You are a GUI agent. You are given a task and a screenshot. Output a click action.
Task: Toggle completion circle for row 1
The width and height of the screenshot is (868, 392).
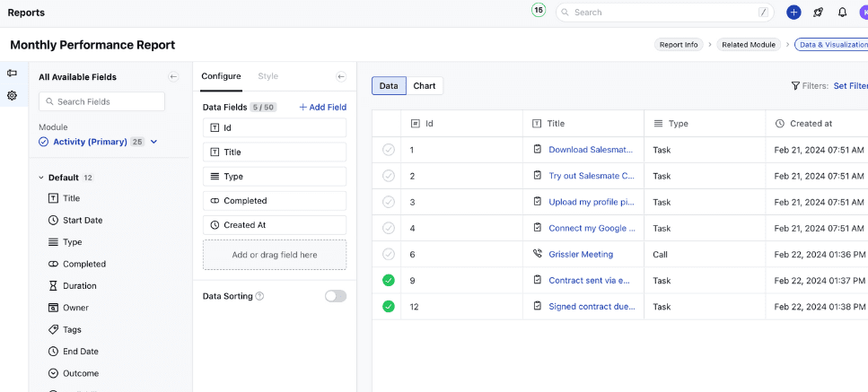[x=389, y=149]
